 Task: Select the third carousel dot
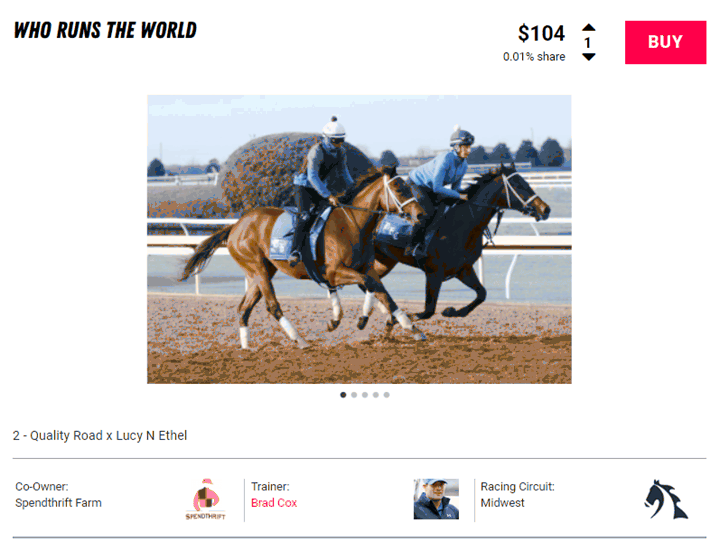click(365, 395)
